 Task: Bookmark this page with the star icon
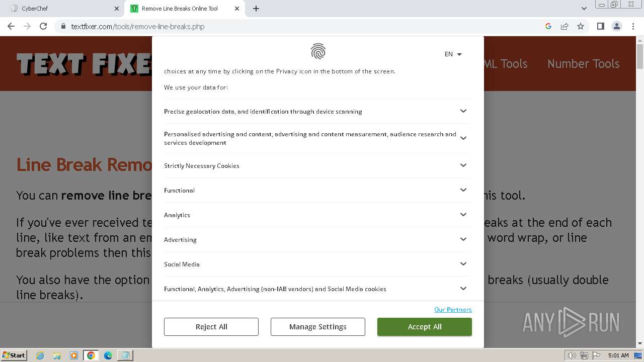[581, 26]
